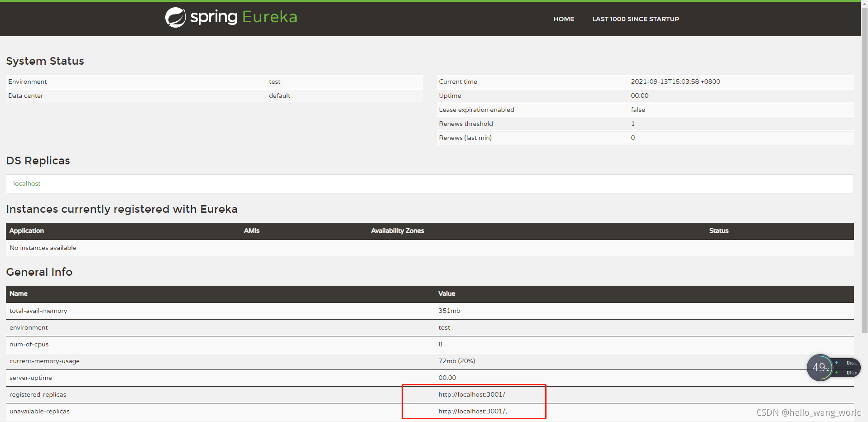
Task: Click the Spring Eureka logo
Action: click(x=231, y=17)
